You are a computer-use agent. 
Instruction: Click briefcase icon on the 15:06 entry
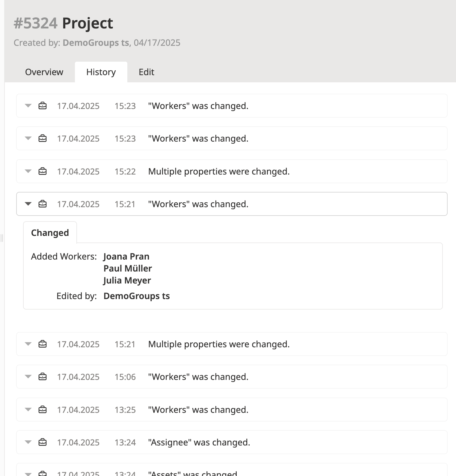pos(43,377)
